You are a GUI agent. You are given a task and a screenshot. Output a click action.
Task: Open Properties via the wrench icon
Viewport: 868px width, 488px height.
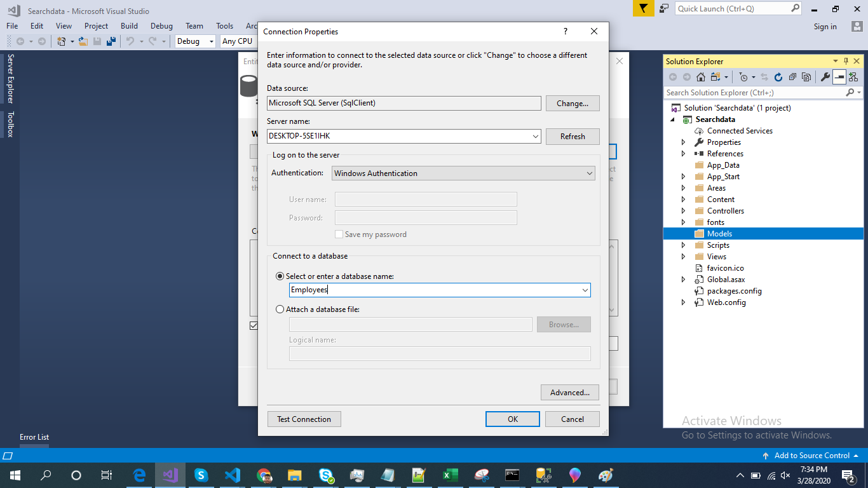click(825, 77)
